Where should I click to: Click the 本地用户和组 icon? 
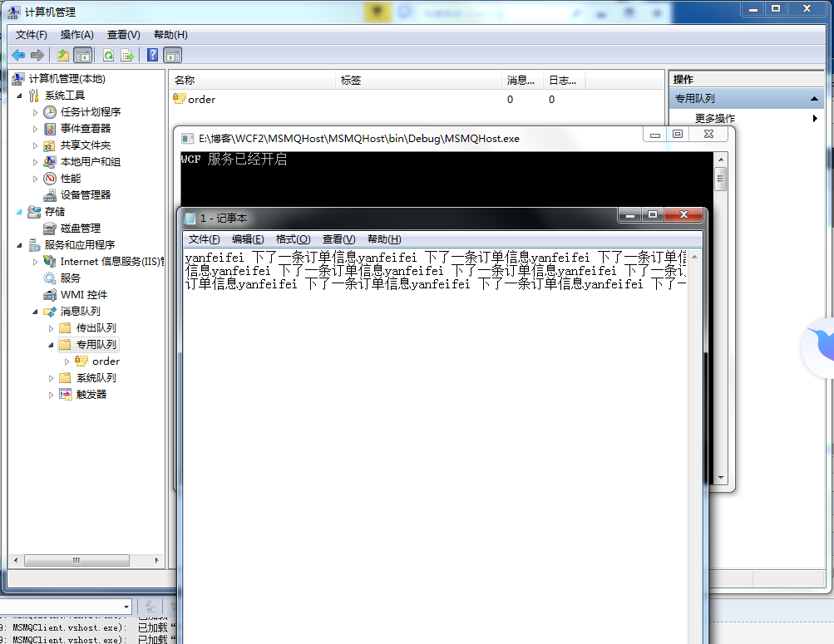(x=49, y=162)
